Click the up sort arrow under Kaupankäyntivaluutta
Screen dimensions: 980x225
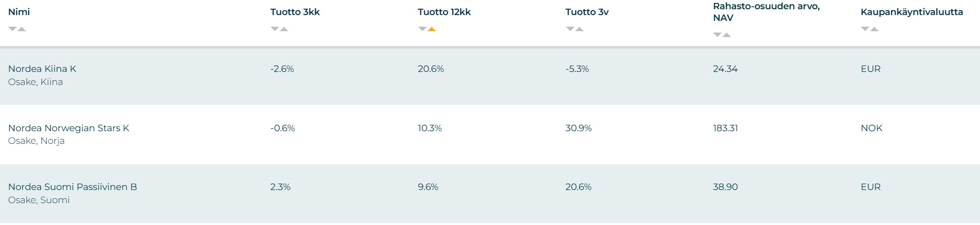pos(874,29)
